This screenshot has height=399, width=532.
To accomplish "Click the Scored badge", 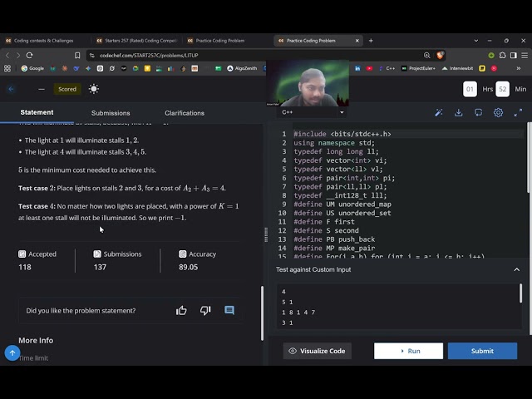I will tap(67, 89).
